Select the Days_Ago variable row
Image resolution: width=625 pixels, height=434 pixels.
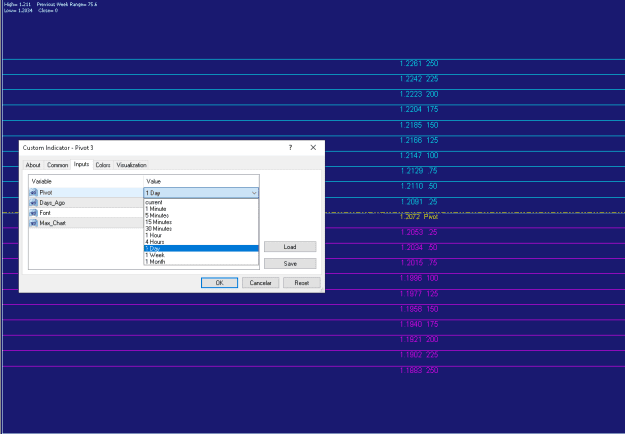(x=86, y=203)
